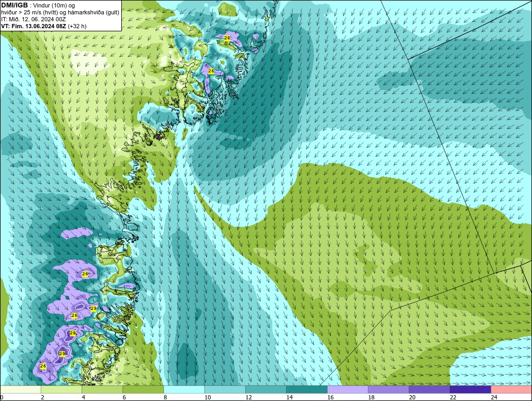
Task: Click the 'IT: Mið. 12. 06. 2024 00Z' line
Action: (34, 19)
